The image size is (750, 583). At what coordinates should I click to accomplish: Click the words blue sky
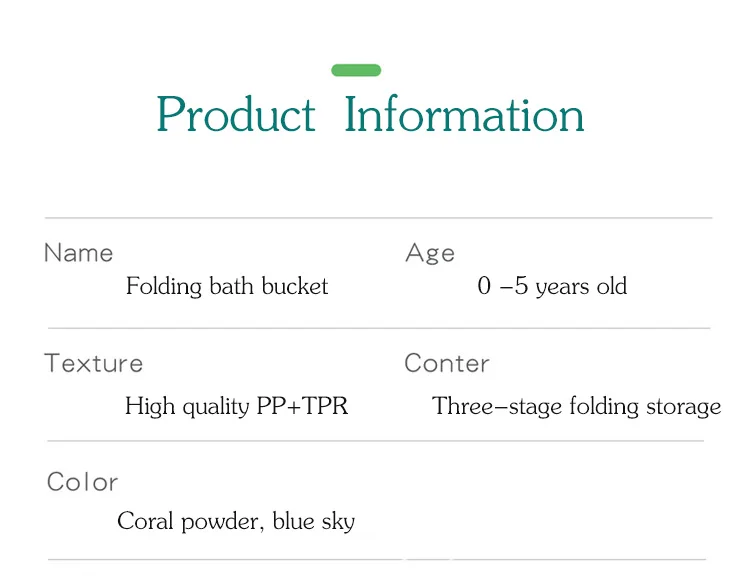click(x=314, y=521)
